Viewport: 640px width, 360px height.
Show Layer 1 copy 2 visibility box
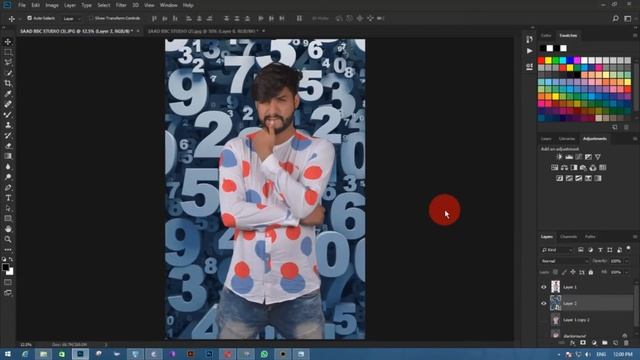coord(544,320)
